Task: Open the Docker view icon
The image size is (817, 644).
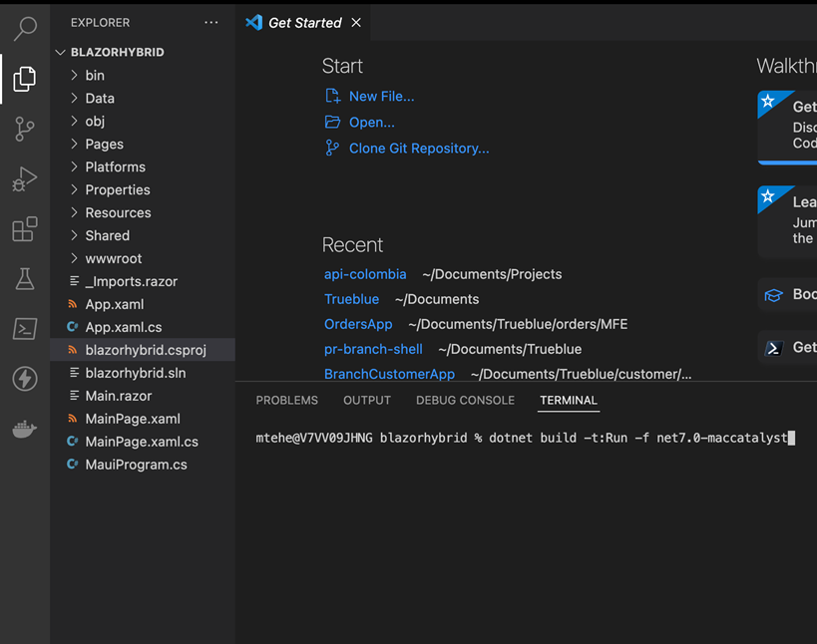Action: [25, 429]
